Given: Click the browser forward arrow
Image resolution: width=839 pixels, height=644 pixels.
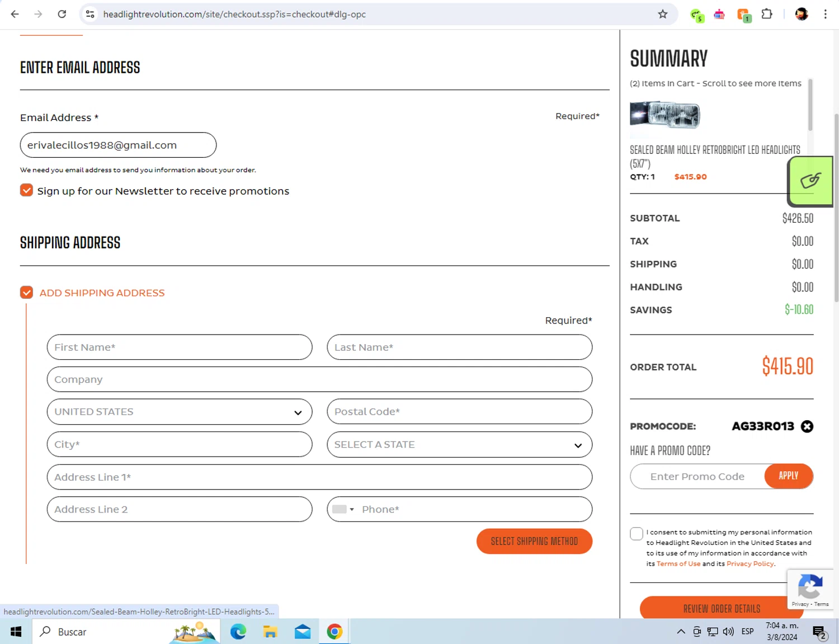Looking at the screenshot, I should 38,14.
